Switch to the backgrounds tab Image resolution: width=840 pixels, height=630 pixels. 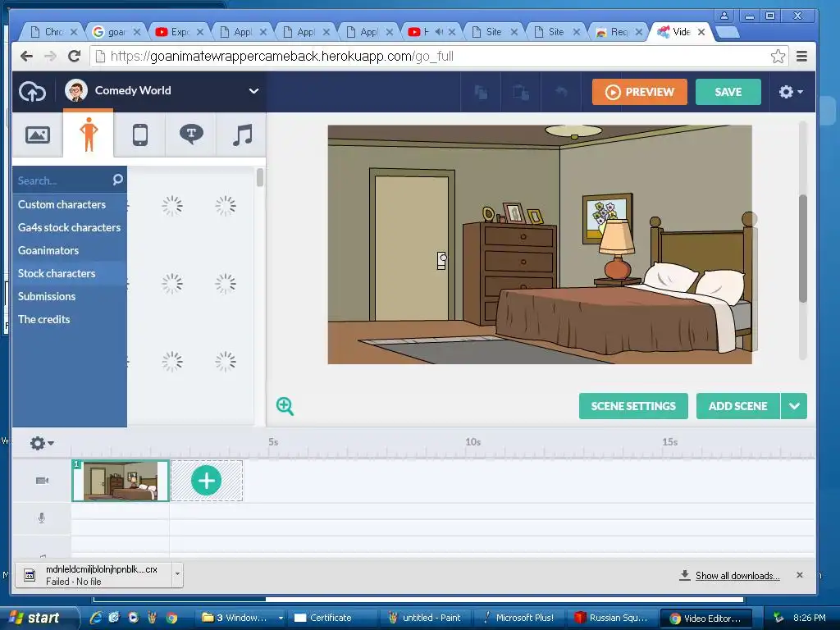tap(38, 135)
